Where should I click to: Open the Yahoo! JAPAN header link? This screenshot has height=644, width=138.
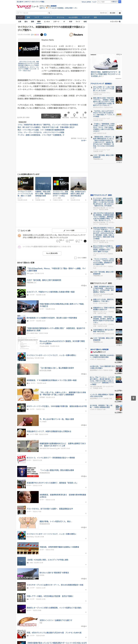coord(86,2)
